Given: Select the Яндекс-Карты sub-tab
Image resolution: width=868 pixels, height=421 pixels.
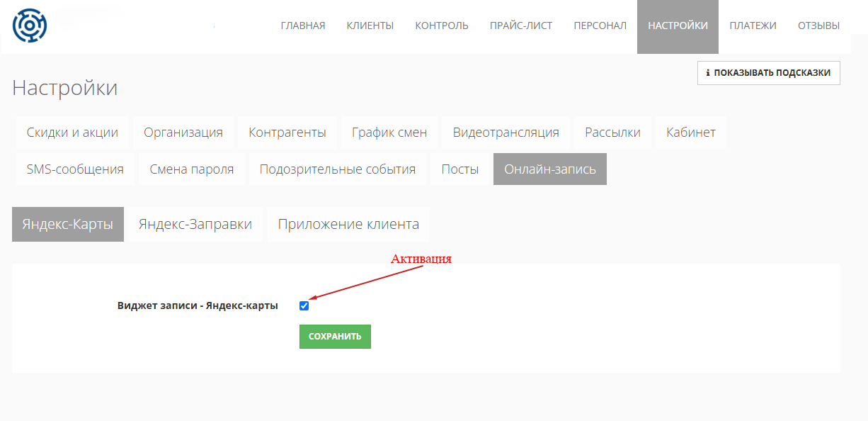Looking at the screenshot, I should [x=68, y=224].
